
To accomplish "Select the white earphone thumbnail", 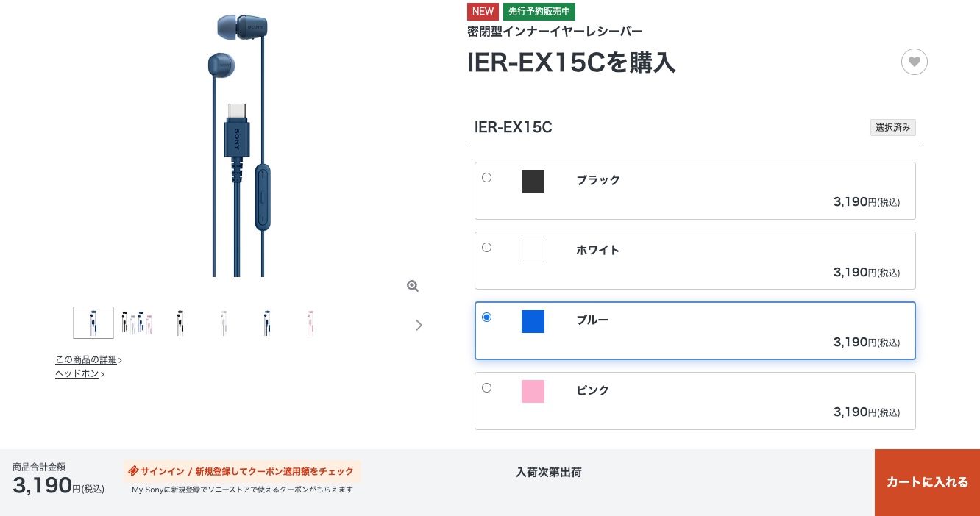I will click(x=224, y=323).
